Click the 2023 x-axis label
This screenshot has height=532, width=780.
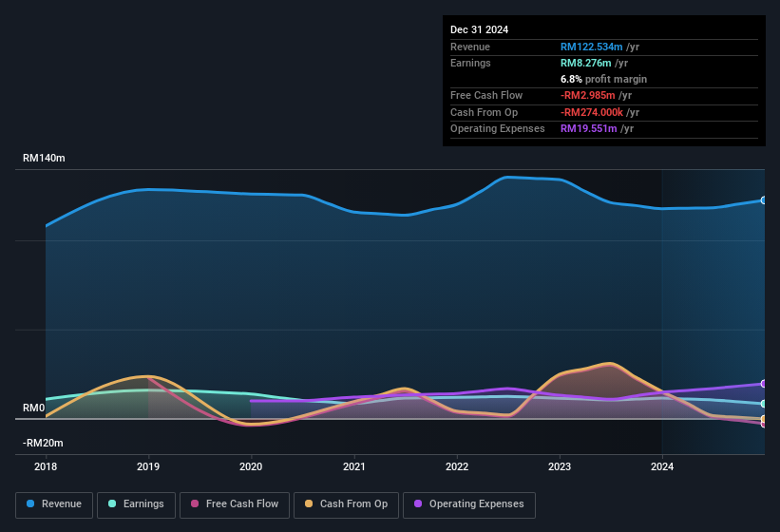(x=560, y=466)
